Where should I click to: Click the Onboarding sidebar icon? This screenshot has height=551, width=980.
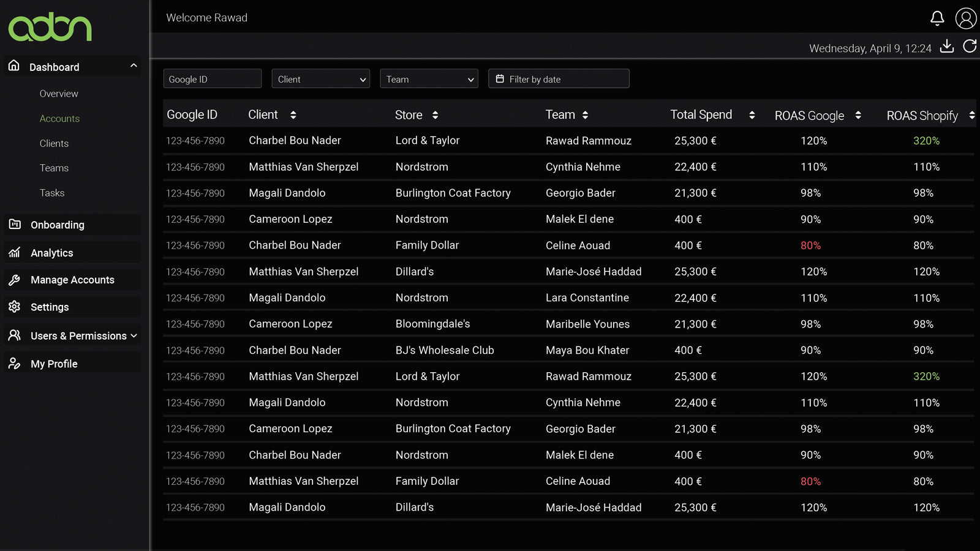coord(15,224)
